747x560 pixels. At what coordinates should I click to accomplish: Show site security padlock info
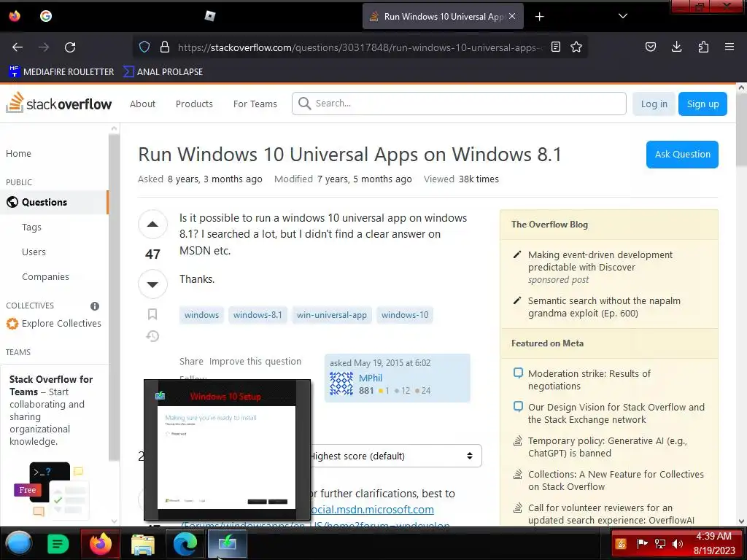[x=165, y=47]
